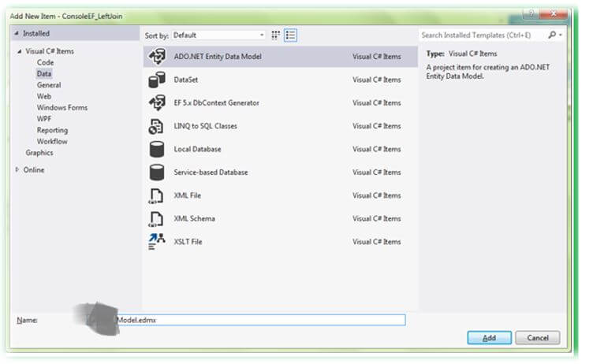
Task: Click the Cancel button
Action: pyautogui.click(x=538, y=337)
